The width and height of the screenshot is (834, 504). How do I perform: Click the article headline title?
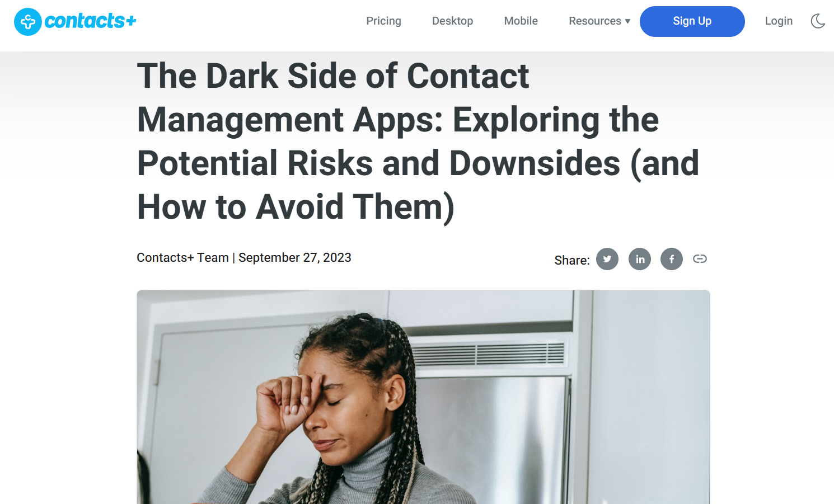point(418,142)
